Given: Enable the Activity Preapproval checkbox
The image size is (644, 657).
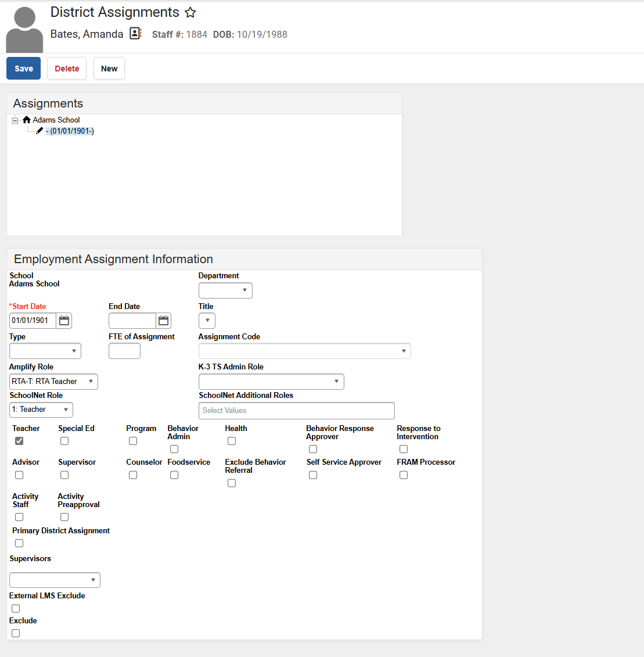Looking at the screenshot, I should click(64, 518).
